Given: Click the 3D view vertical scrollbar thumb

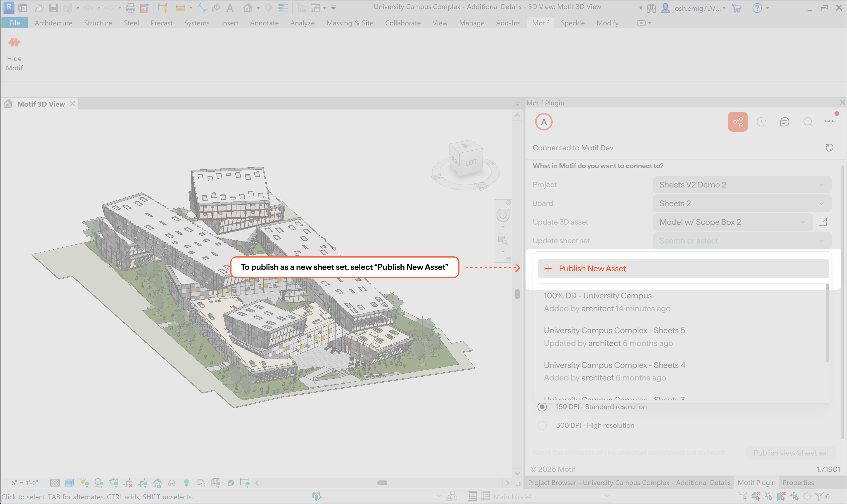Looking at the screenshot, I should 517,294.
